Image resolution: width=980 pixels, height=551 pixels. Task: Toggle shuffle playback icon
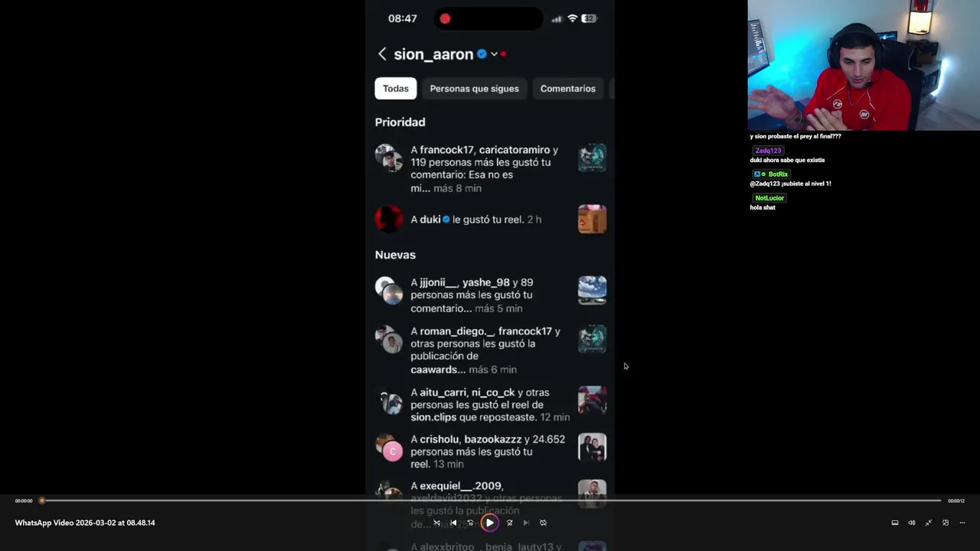[x=436, y=523]
